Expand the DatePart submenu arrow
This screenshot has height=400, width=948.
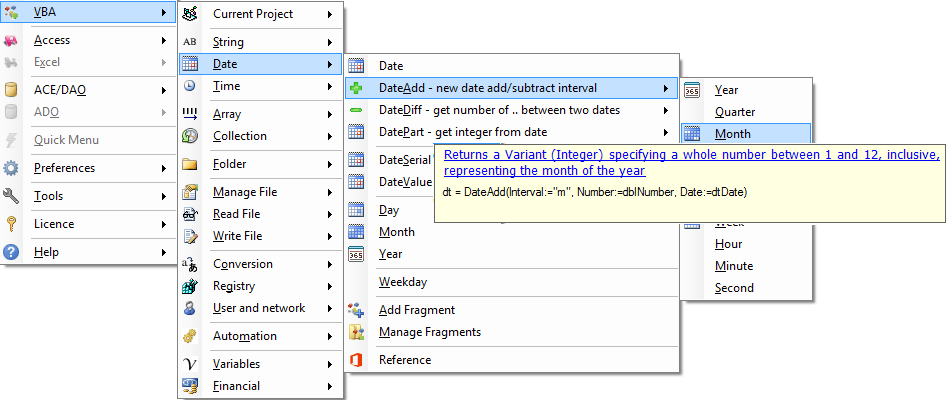click(x=666, y=132)
